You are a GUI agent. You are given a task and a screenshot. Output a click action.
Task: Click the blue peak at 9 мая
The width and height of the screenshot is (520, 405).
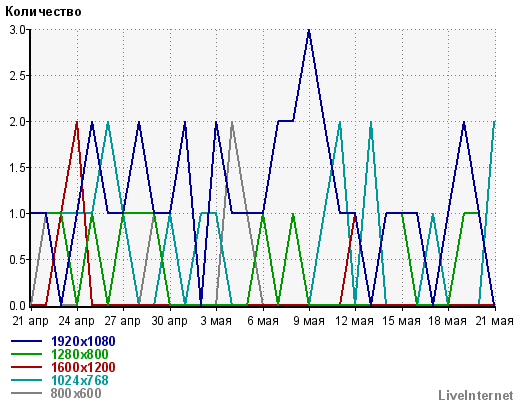[x=309, y=31]
